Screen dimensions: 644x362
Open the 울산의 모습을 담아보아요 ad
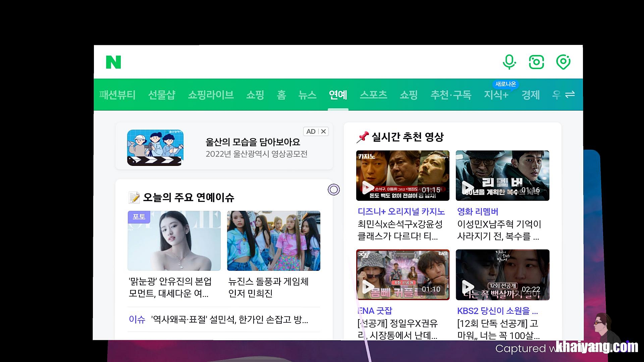[253, 142]
